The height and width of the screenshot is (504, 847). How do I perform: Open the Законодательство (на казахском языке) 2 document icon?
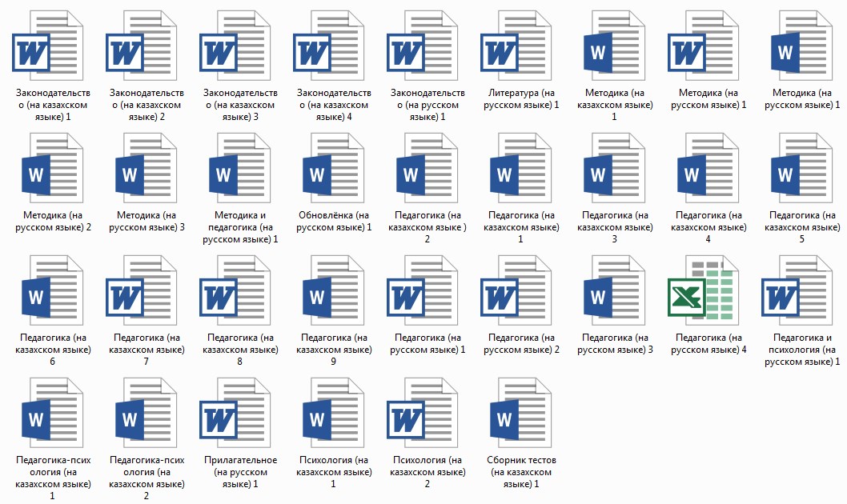click(x=142, y=46)
